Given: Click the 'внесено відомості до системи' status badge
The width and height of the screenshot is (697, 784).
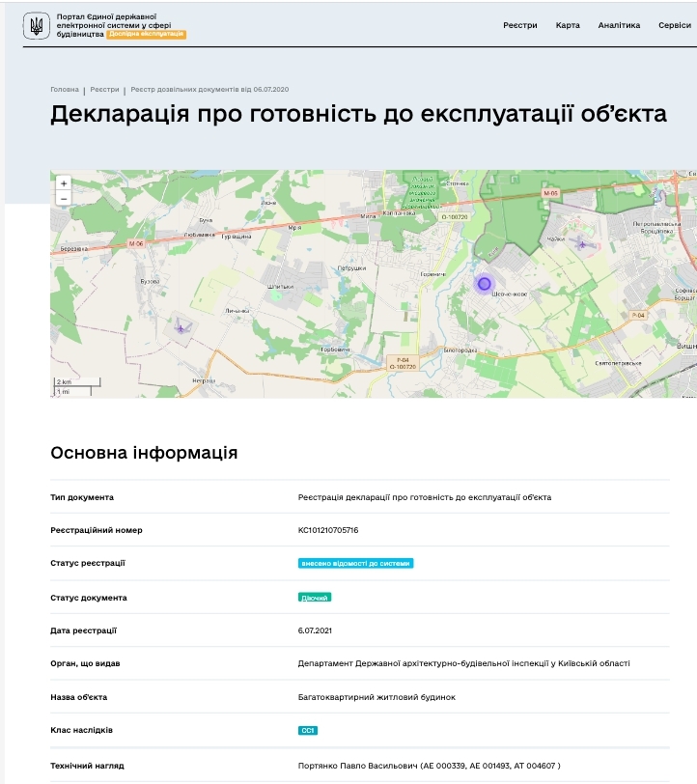Looking at the screenshot, I should (x=355, y=564).
